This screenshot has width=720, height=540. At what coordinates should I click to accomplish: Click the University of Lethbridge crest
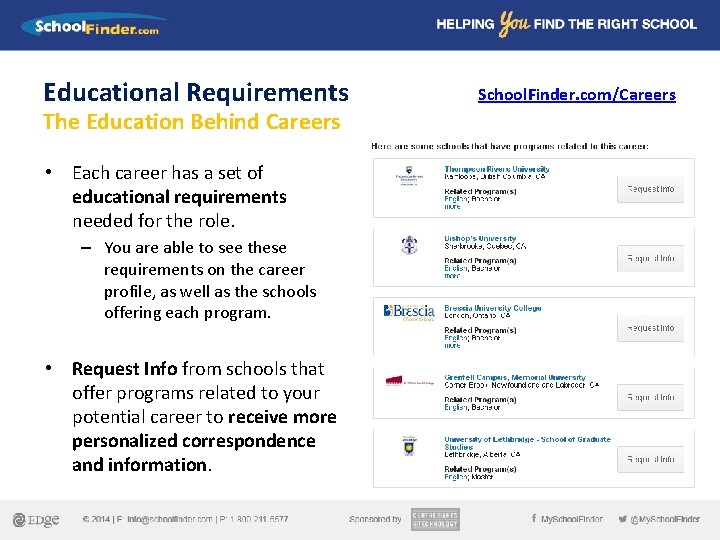point(409,445)
